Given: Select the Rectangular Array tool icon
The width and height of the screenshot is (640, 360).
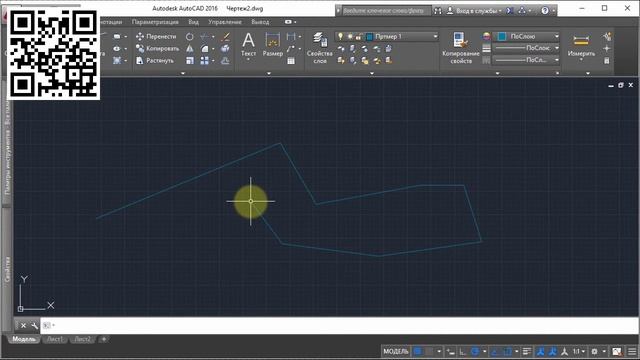Looking at the screenshot, I should tap(205, 60).
